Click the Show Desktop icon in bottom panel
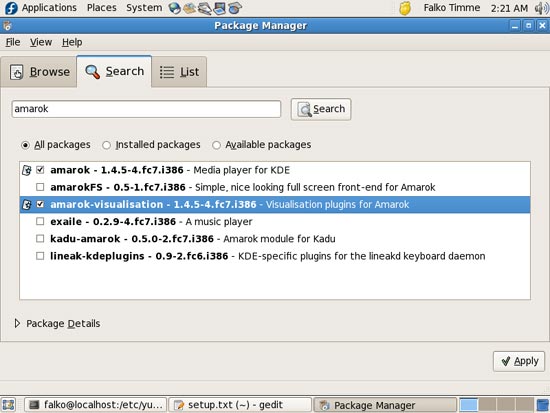 point(9,405)
